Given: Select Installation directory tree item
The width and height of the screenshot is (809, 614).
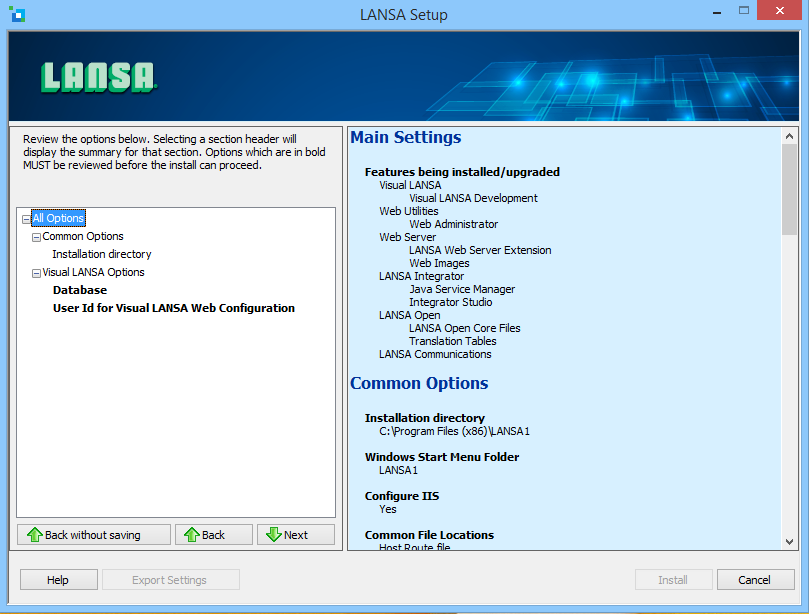Looking at the screenshot, I should [102, 254].
